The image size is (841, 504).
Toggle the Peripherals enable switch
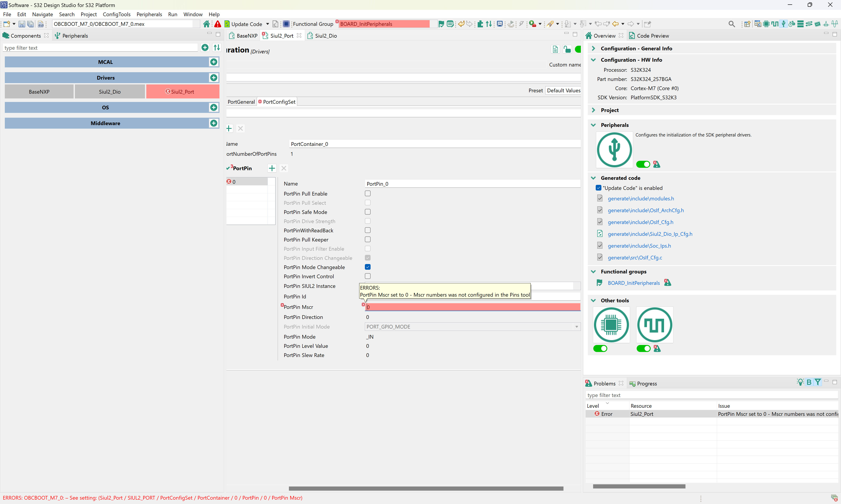[643, 164]
